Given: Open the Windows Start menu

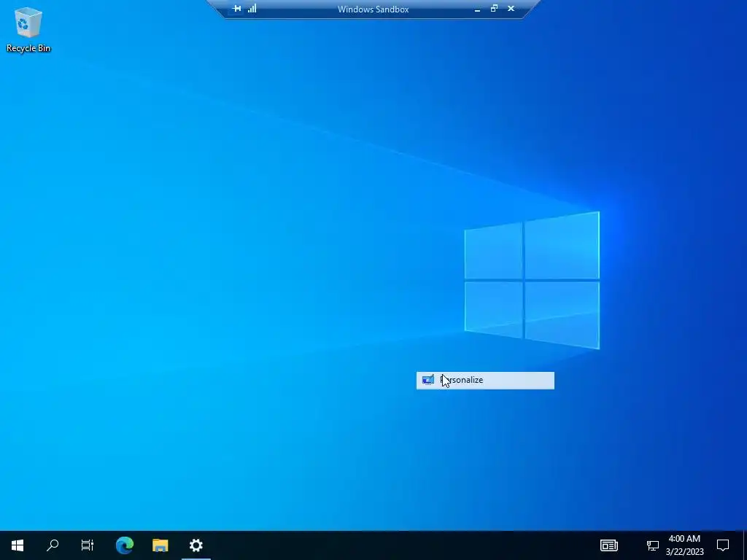Looking at the screenshot, I should (18, 545).
